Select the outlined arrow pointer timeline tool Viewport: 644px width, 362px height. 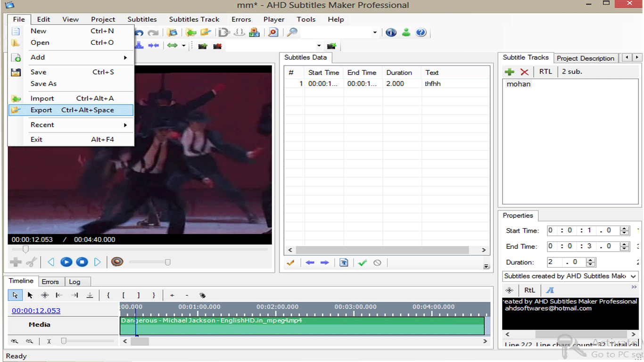[x=15, y=295]
